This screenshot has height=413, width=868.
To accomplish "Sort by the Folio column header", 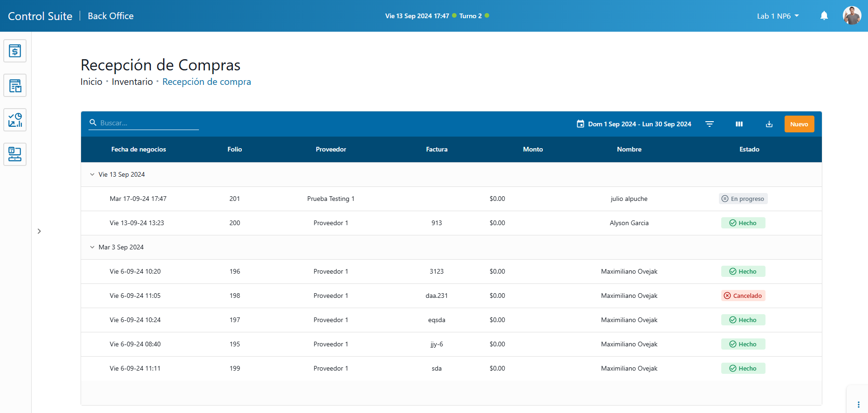I will [234, 149].
